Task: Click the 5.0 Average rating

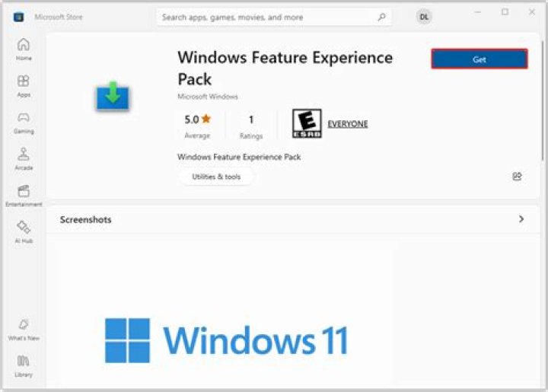Action: [x=197, y=126]
